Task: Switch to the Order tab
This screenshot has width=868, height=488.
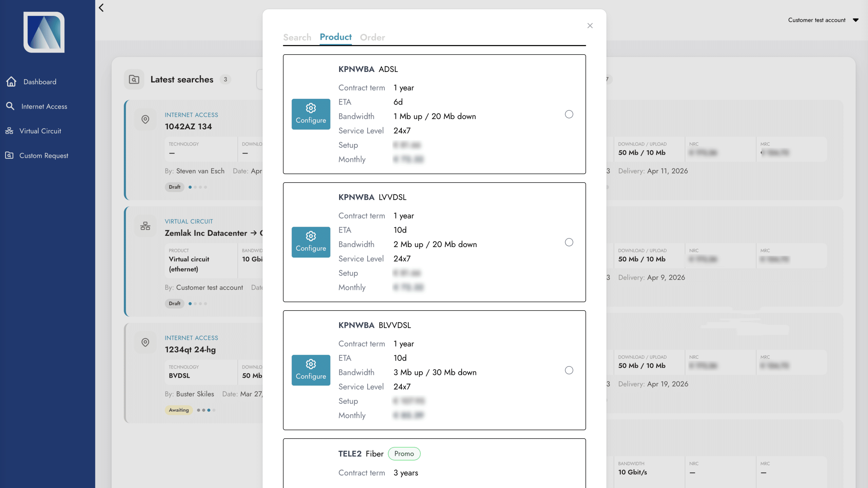Action: pos(372,37)
